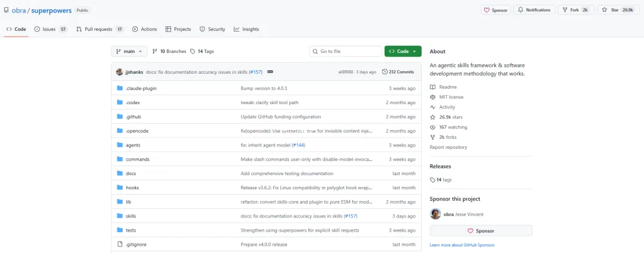Expand the green Code dropdown button
Viewport: 644px width, 253px height.
click(x=403, y=51)
